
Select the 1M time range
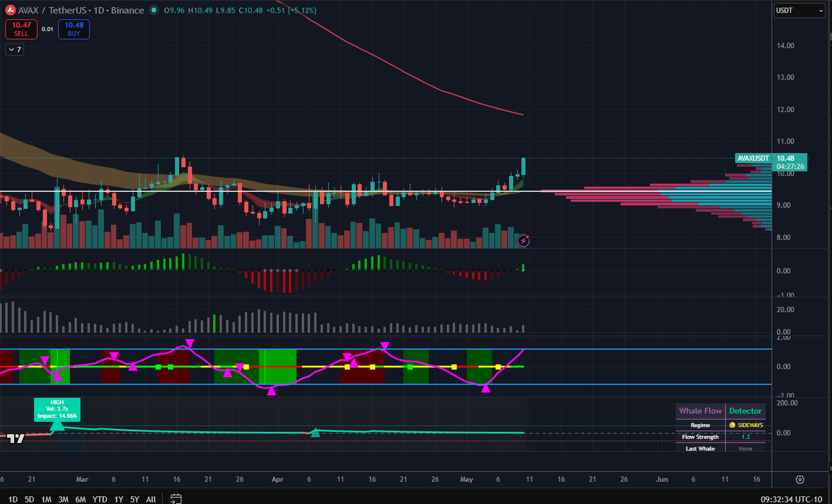click(x=46, y=499)
